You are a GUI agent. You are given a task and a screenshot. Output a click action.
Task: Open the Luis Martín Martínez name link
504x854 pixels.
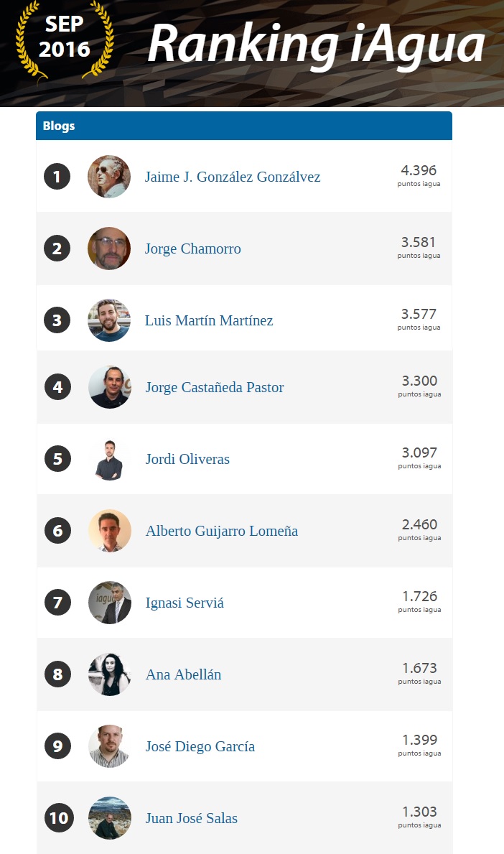[x=209, y=320]
